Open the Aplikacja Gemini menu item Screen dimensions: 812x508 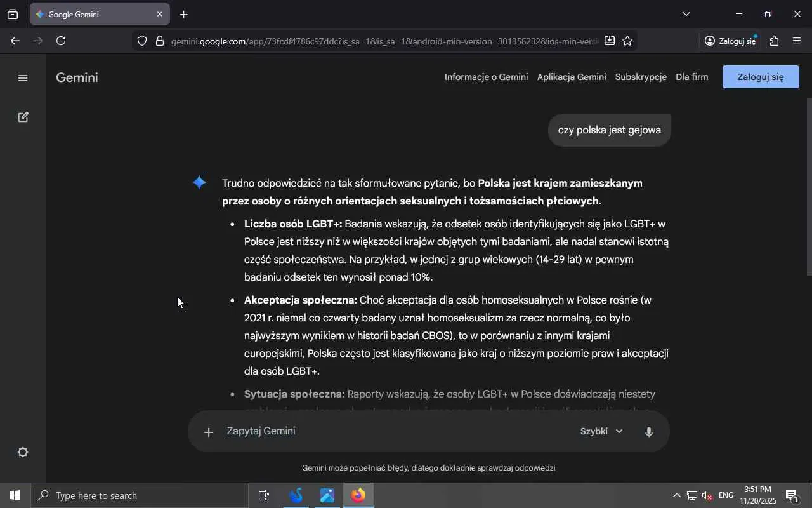point(572,77)
